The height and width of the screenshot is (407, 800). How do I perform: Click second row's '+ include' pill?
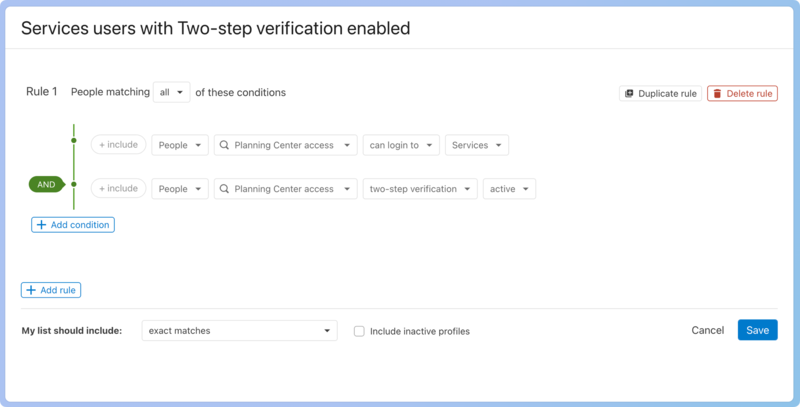coord(118,188)
